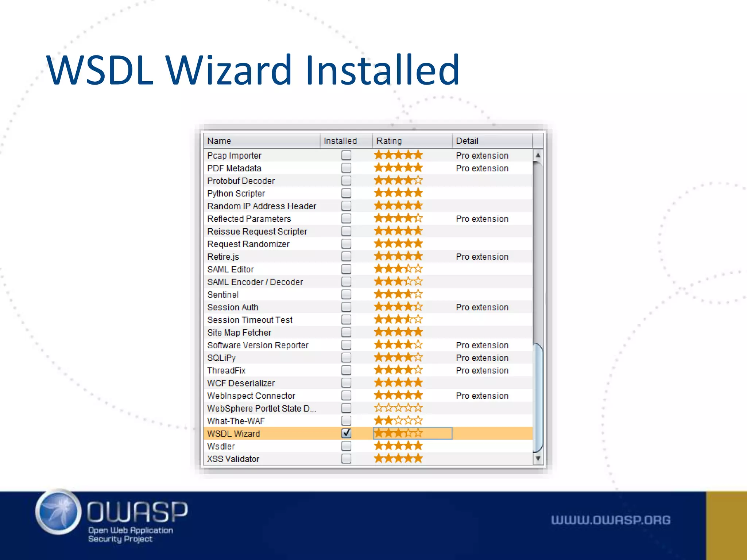Uncheck the WSDL Wizard installed checkbox
Viewport: 747px width, 560px height.
coord(346,433)
